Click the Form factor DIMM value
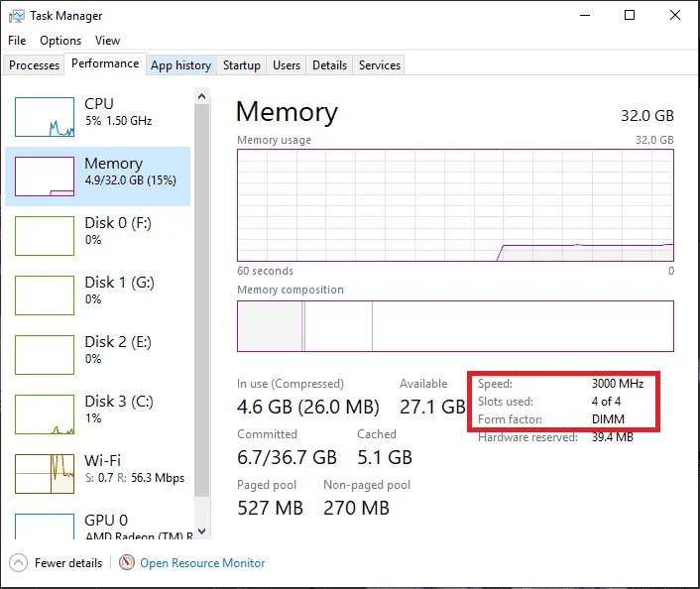This screenshot has width=700, height=589. coord(608,419)
